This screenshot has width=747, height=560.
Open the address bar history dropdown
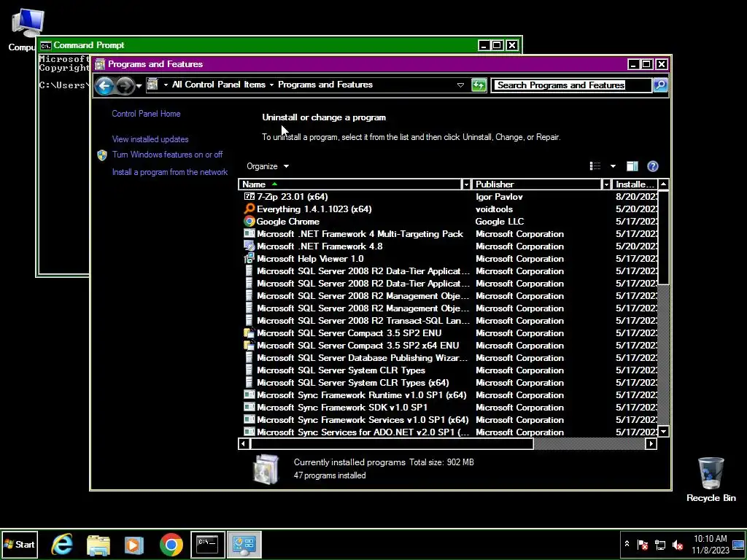(460, 85)
